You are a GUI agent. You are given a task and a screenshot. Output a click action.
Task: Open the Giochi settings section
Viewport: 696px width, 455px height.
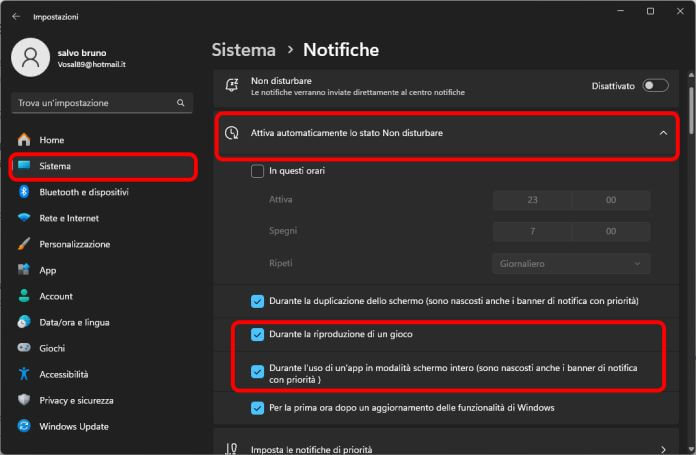(103, 348)
